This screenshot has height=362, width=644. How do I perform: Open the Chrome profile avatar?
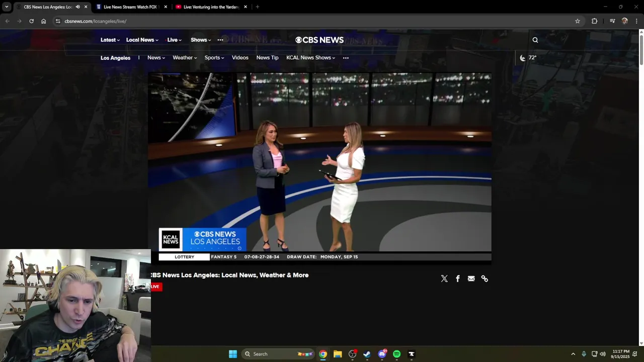coord(625,21)
